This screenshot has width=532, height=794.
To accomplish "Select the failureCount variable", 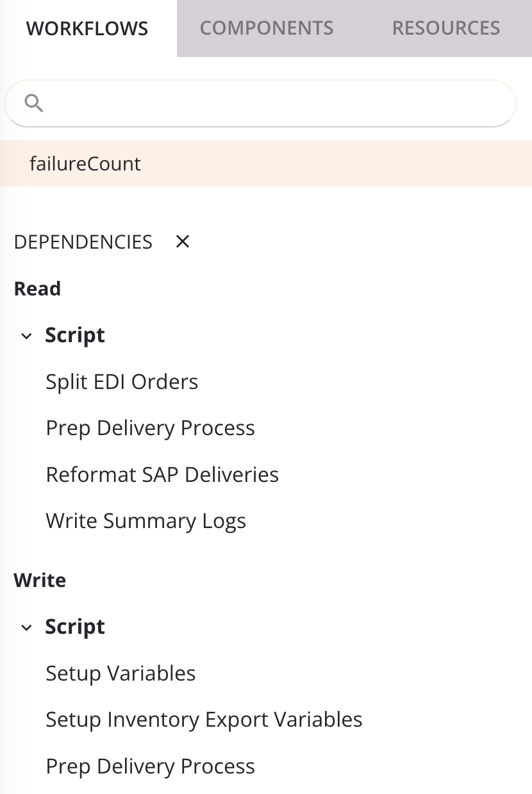I will [x=85, y=163].
